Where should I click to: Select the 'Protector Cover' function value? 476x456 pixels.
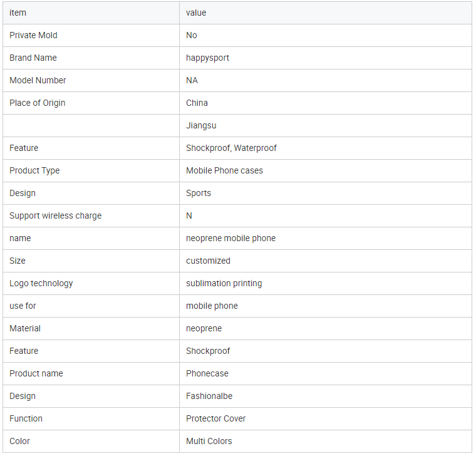[x=215, y=418]
